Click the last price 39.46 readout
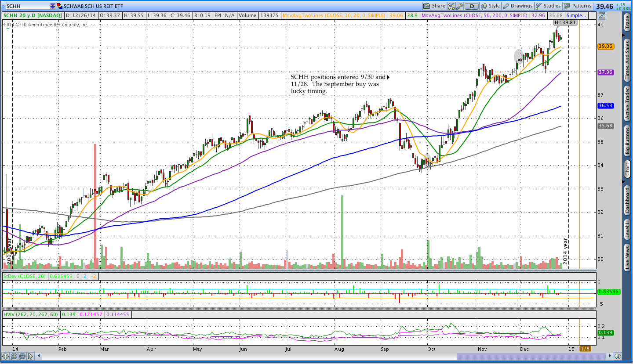 pyautogui.click(x=606, y=6)
